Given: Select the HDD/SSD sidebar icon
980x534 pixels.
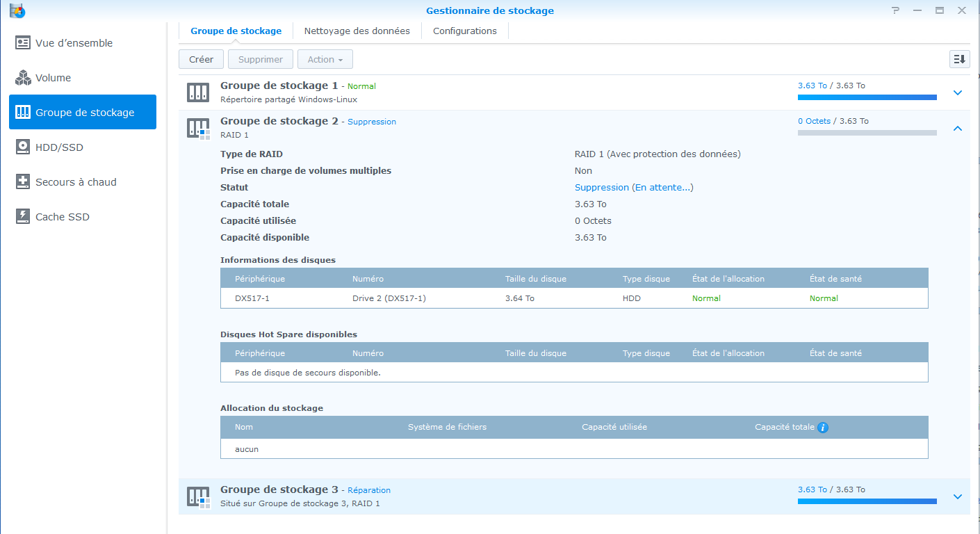Looking at the screenshot, I should point(23,147).
